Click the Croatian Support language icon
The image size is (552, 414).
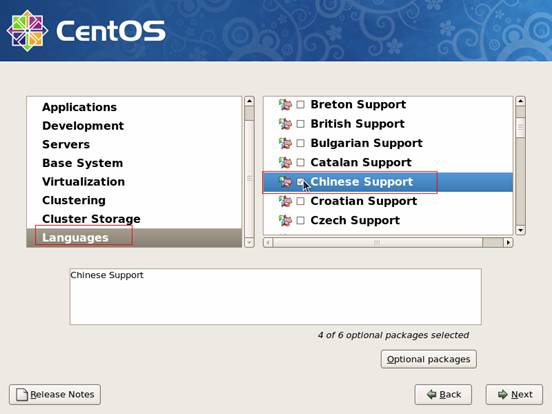pyautogui.click(x=285, y=201)
